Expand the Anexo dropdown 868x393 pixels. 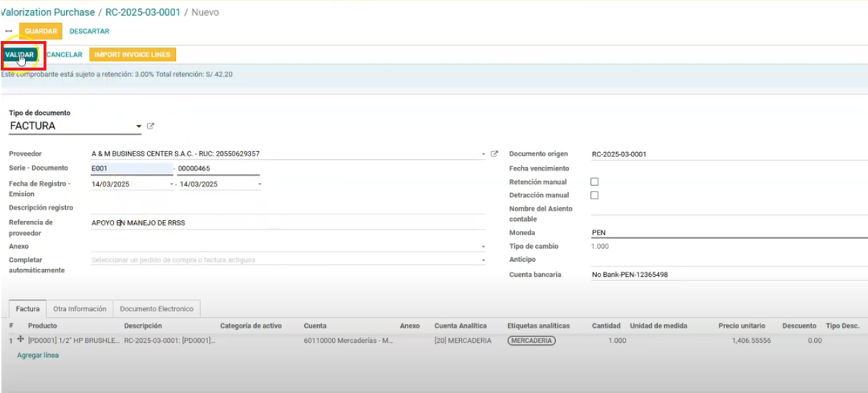pyautogui.click(x=483, y=247)
